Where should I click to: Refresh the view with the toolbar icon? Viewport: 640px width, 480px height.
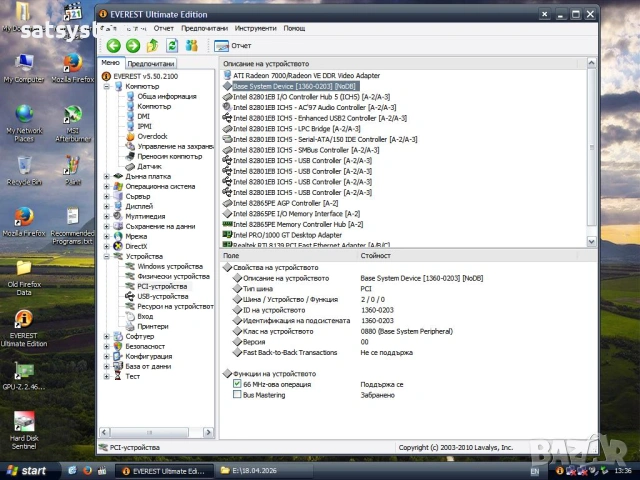[172, 45]
